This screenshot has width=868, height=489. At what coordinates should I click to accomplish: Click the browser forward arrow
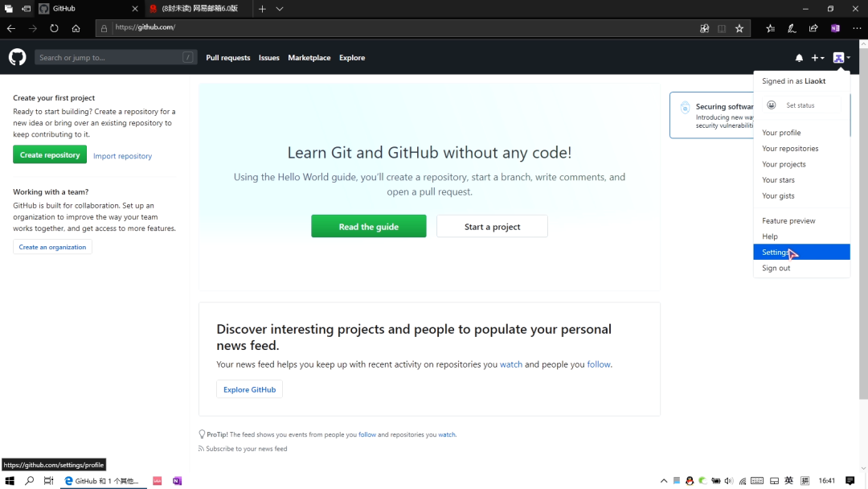pos(33,28)
